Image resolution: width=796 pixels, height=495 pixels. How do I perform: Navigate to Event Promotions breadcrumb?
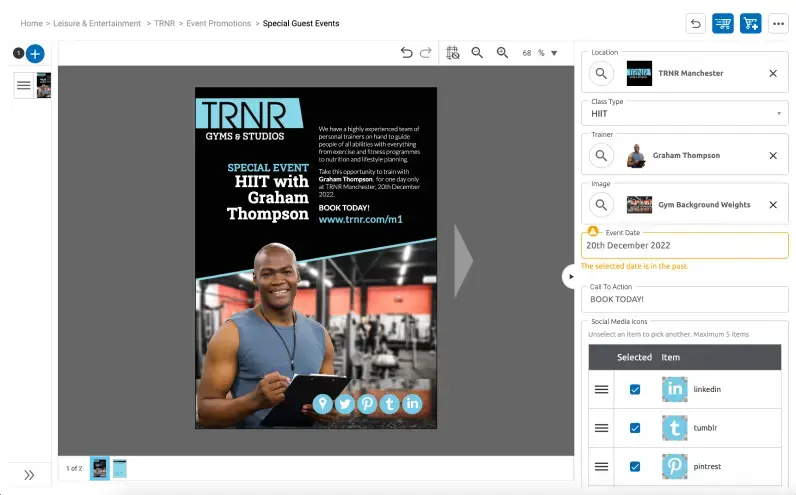tap(218, 23)
